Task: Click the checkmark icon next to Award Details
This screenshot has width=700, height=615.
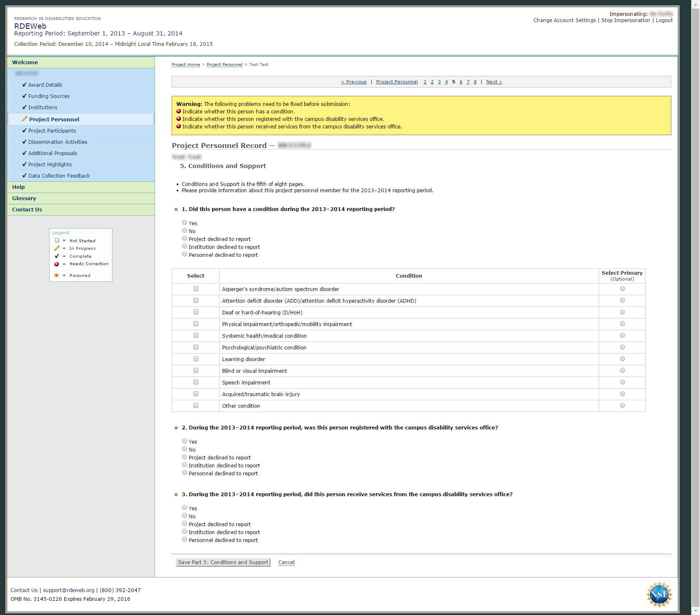Action: point(24,85)
